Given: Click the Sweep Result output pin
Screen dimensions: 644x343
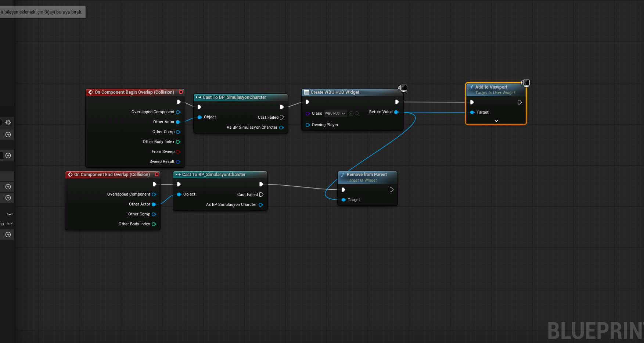Looking at the screenshot, I should (x=178, y=162).
